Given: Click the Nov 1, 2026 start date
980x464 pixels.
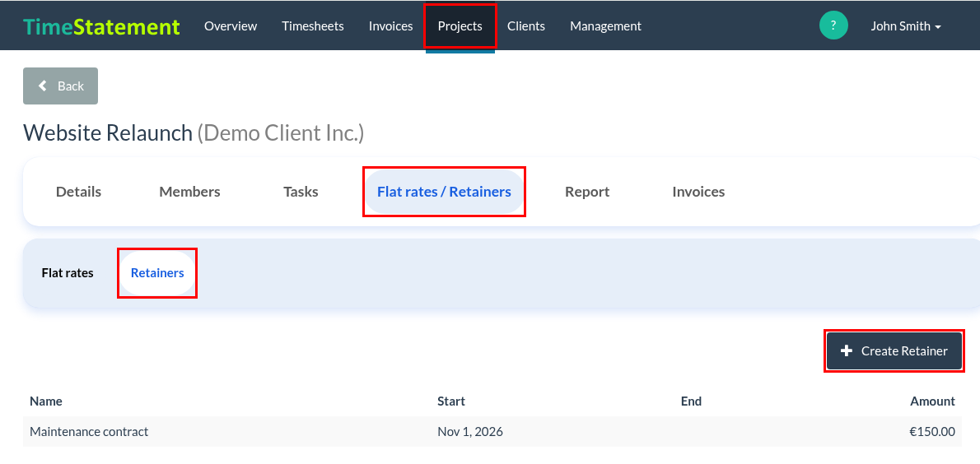Looking at the screenshot, I should tap(470, 432).
